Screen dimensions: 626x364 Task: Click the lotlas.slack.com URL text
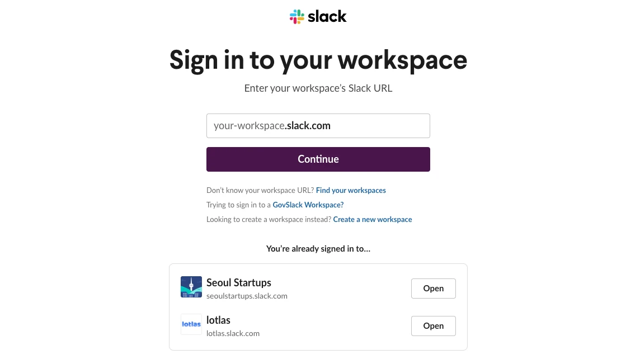tap(233, 333)
